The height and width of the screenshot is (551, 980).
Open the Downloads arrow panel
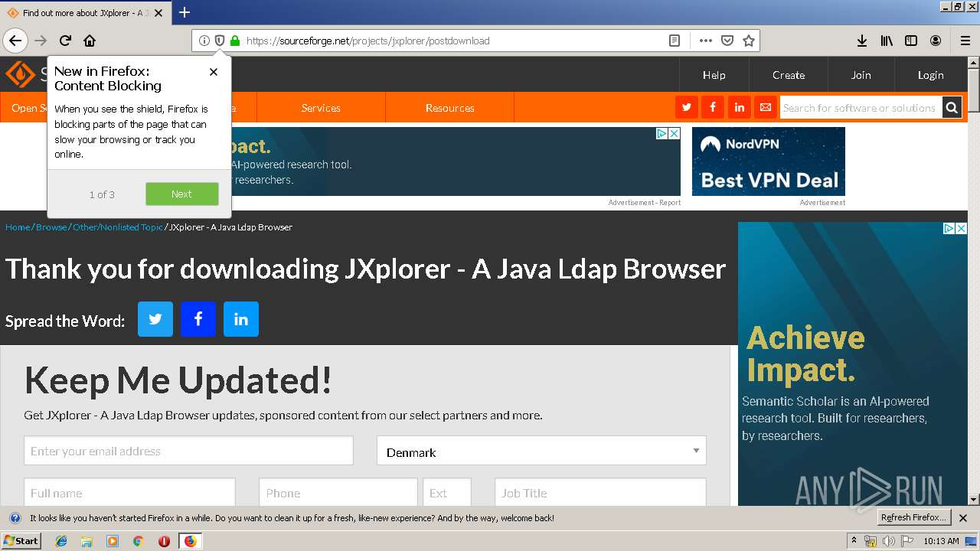click(x=862, y=41)
